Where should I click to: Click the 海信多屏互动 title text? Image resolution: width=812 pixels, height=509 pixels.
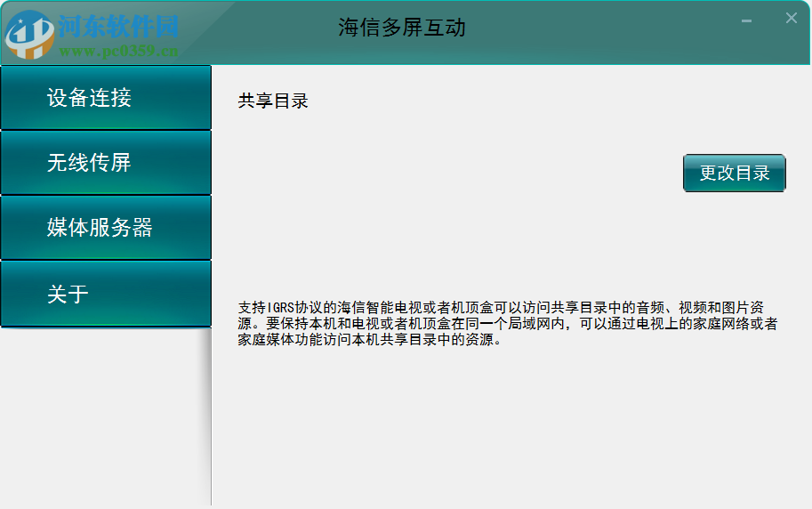coord(402,28)
